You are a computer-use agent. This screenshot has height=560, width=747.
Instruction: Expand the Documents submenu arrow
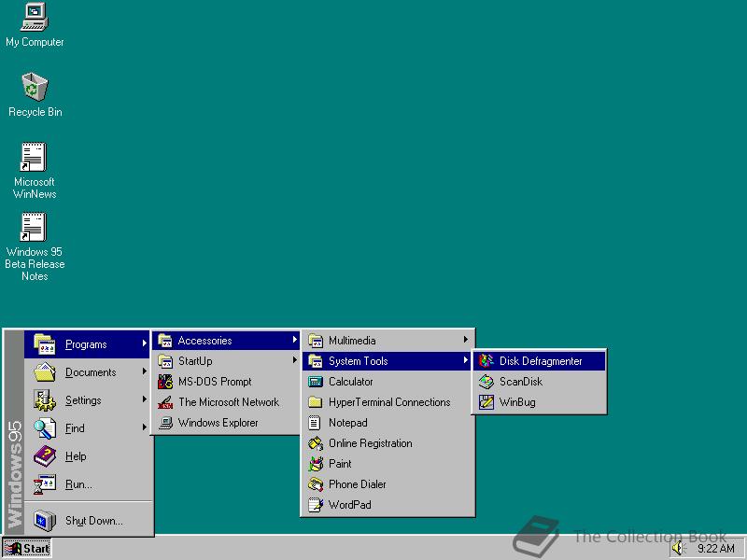144,371
